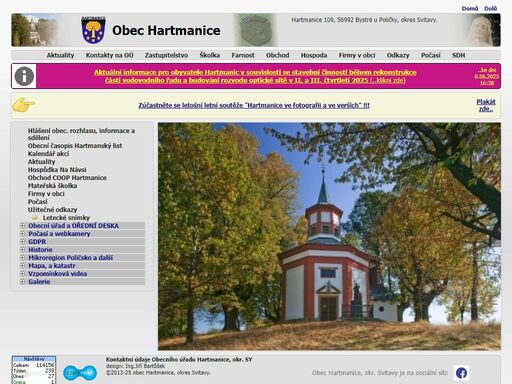The height and width of the screenshot is (384, 512).
Task: Open the water main reconstruction info link
Action: [x=255, y=76]
